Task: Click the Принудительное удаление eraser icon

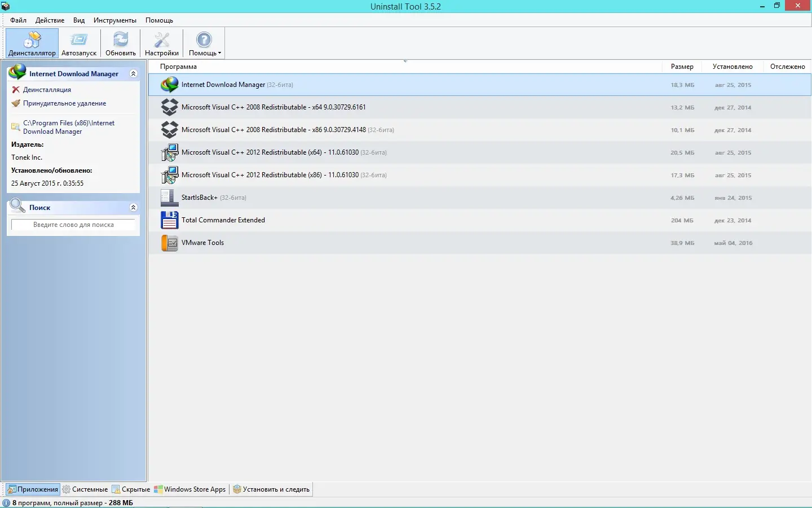Action: click(15, 103)
